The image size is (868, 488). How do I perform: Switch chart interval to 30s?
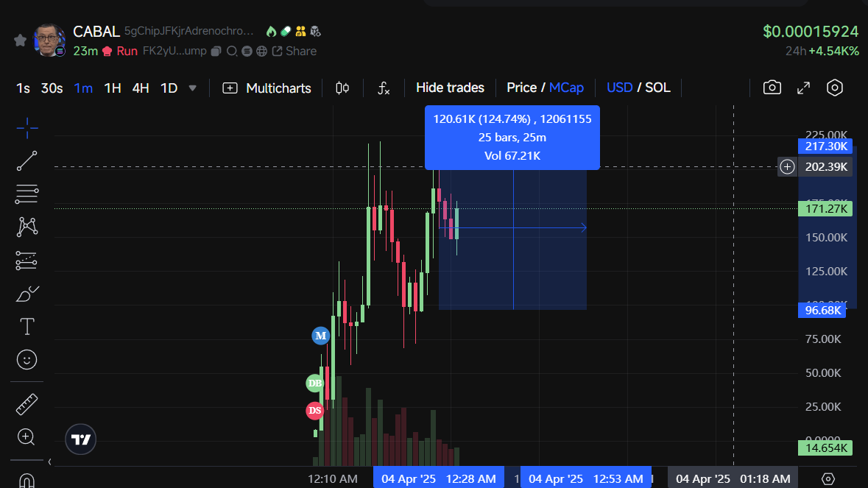click(x=52, y=88)
